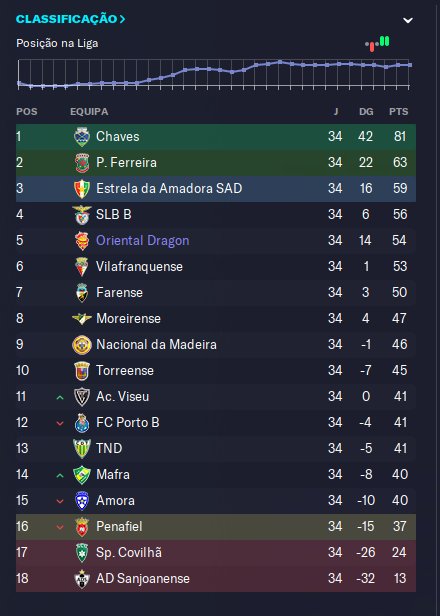Click the Nacional da Madeira round badge
Screen dimensions: 440x616
pos(82,345)
